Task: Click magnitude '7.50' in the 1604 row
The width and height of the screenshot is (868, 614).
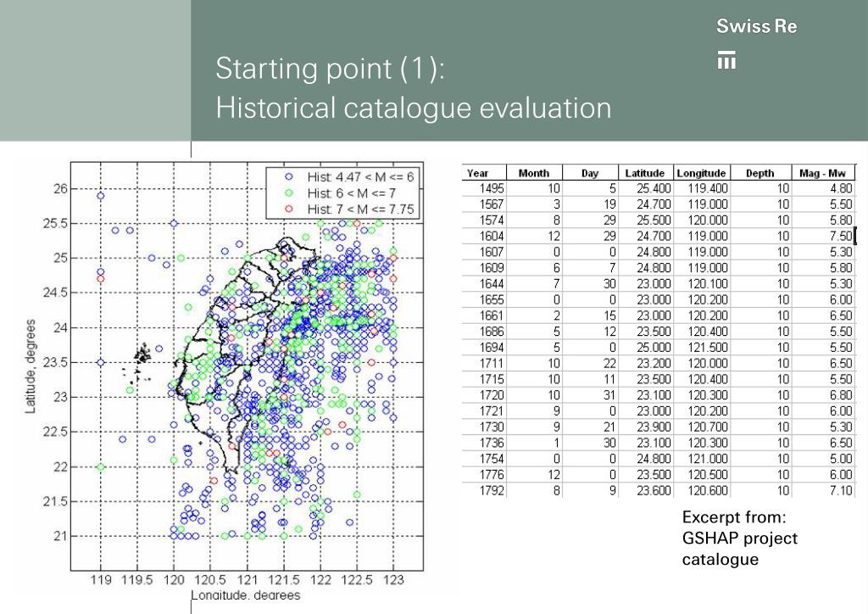Action: point(841,236)
